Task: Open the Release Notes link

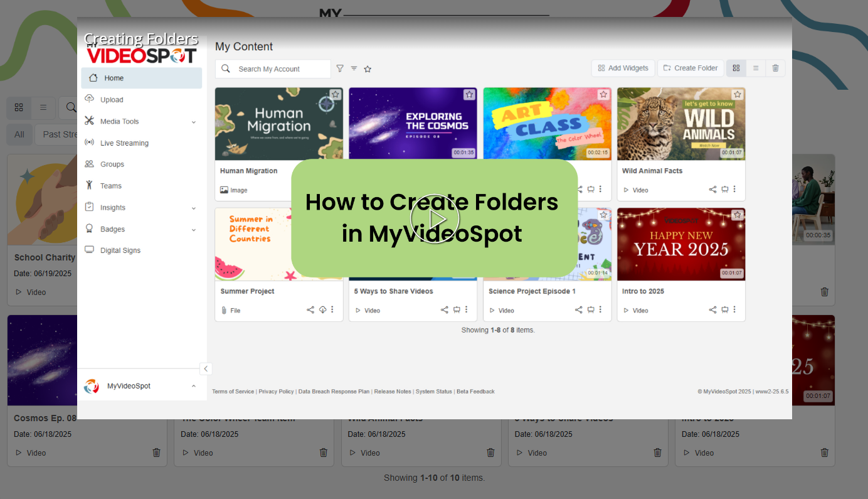Action: pyautogui.click(x=393, y=392)
